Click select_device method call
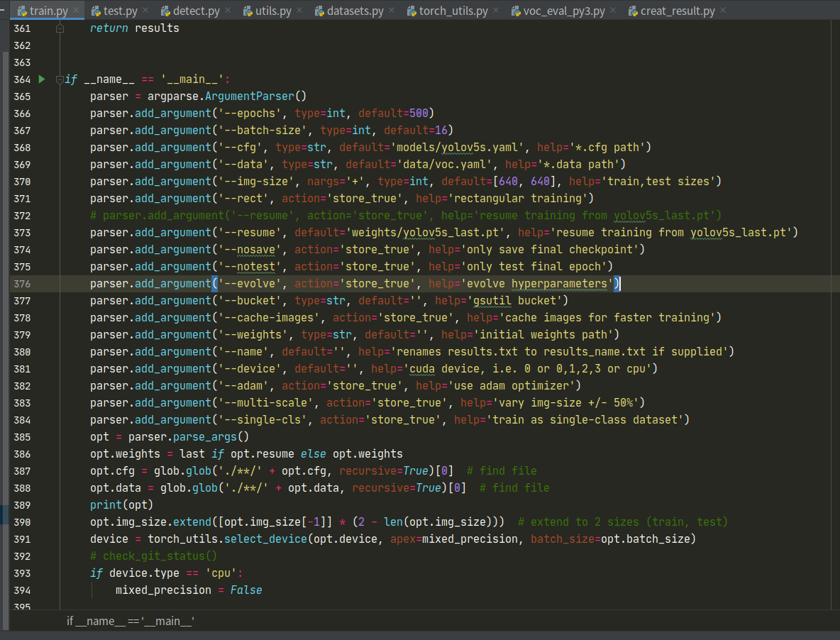This screenshot has height=640, width=840. pos(266,539)
